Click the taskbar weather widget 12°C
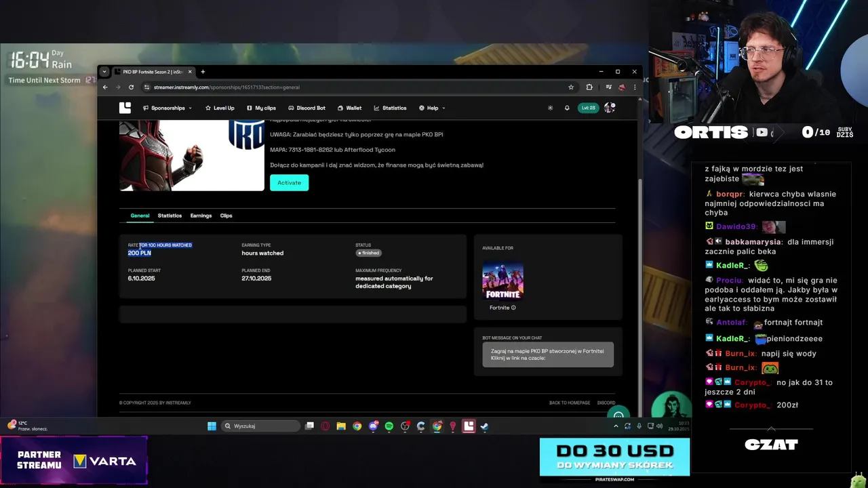This screenshot has height=488, width=868. (x=27, y=426)
